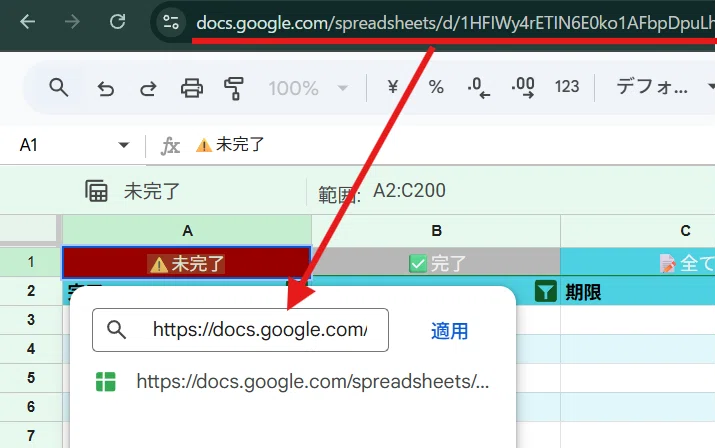The height and width of the screenshot is (448, 718).
Task: Open the A1 name box dropdown arrow
Action: (x=123, y=145)
